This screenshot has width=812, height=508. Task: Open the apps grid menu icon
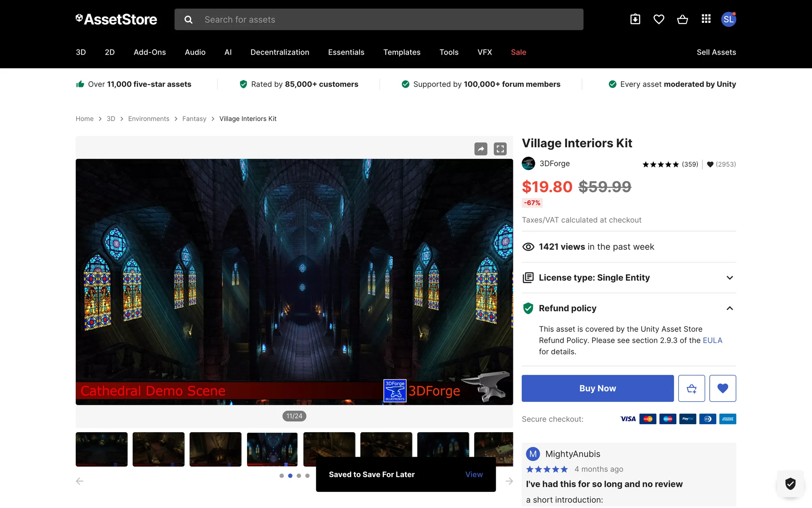(706, 19)
